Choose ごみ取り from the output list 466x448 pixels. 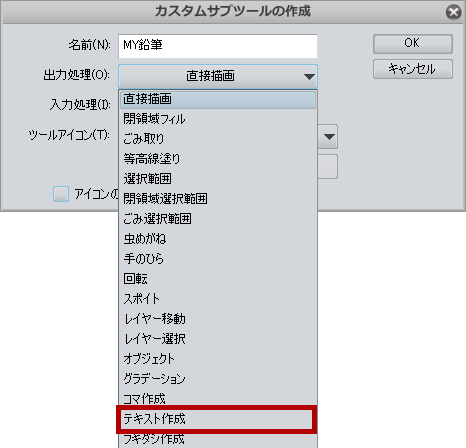(x=218, y=139)
